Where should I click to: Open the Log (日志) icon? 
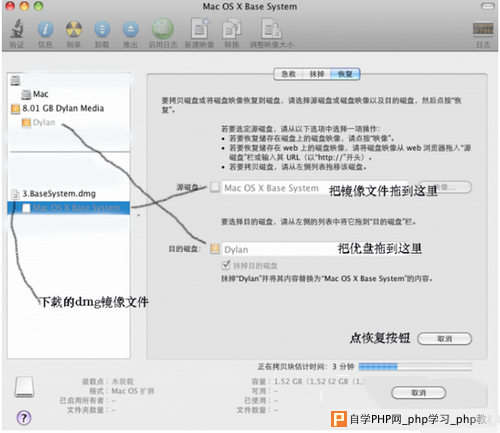coord(483,29)
